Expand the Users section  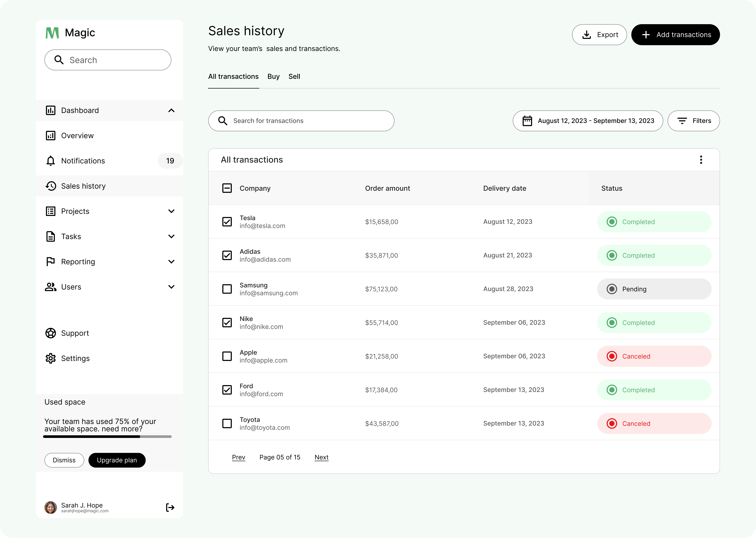pos(171,287)
